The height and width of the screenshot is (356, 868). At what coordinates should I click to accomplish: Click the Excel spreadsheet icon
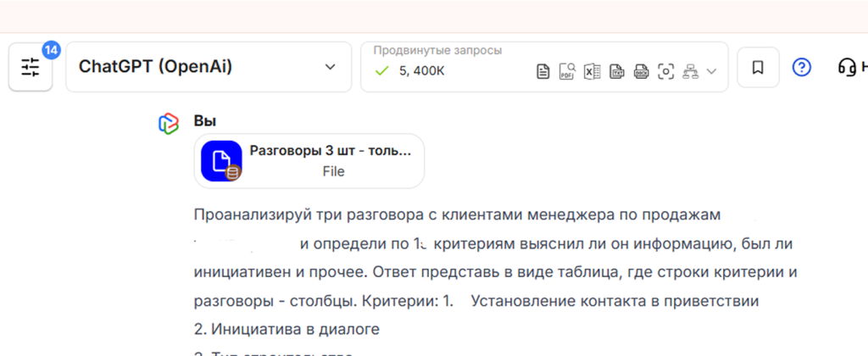click(x=592, y=71)
